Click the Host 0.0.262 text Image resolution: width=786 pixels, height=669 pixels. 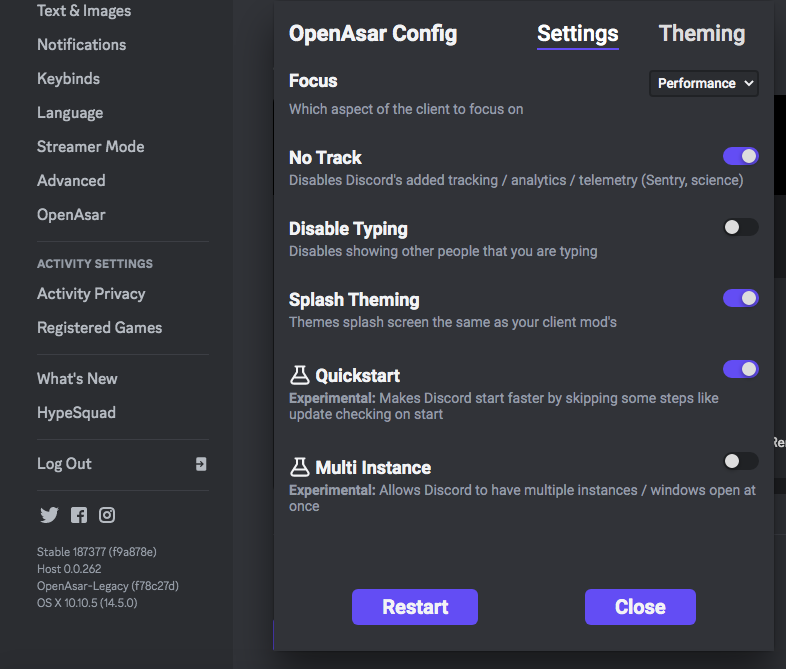click(x=69, y=569)
